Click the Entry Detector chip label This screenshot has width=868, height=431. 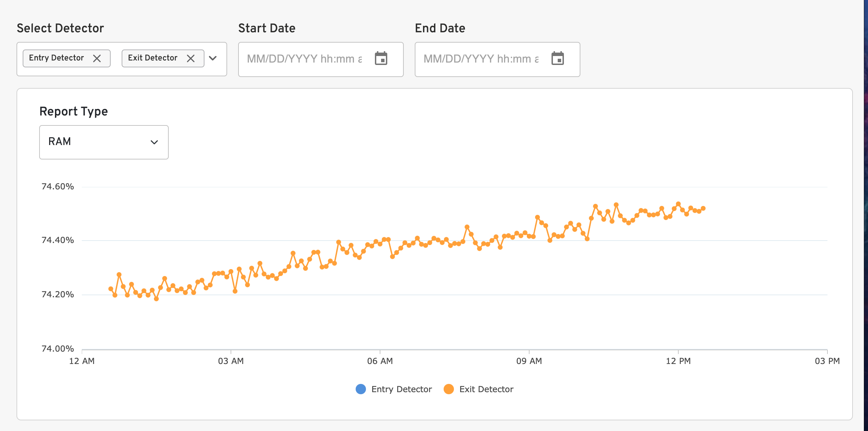[x=56, y=58]
